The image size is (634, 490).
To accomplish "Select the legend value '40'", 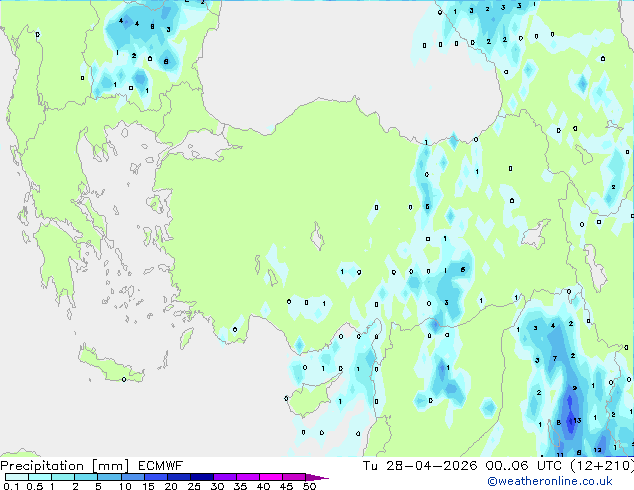I will (263, 486).
